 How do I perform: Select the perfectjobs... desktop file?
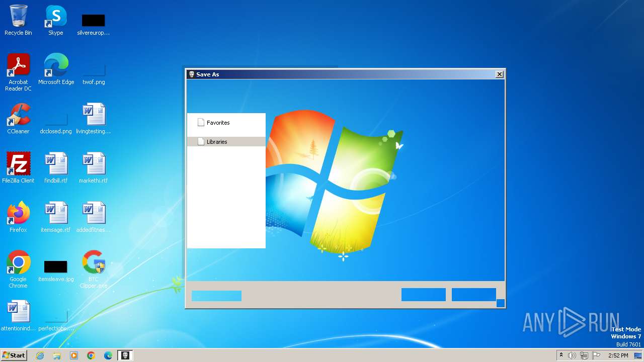point(56,320)
